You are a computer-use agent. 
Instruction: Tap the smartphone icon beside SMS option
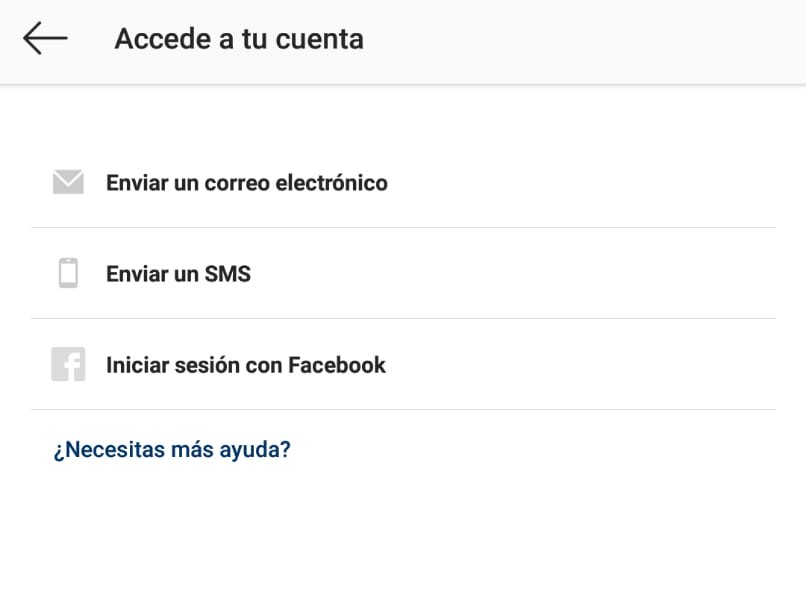click(68, 273)
